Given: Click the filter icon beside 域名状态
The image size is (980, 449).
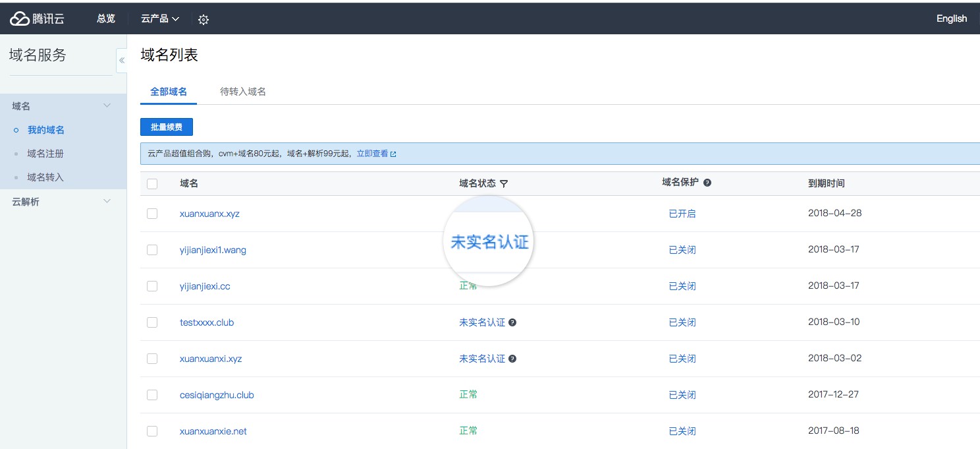Looking at the screenshot, I should [x=504, y=183].
